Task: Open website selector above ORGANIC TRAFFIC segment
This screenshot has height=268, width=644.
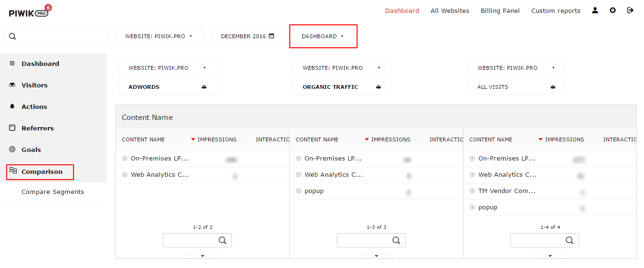Action: (342, 68)
